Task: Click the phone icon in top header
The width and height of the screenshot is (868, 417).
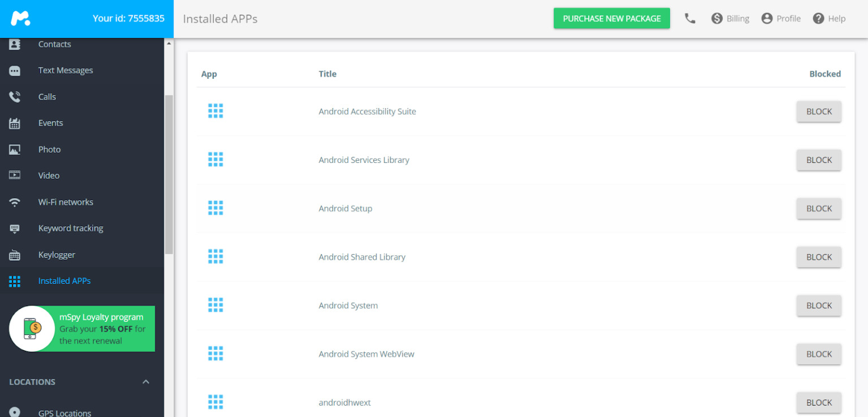Action: click(x=690, y=19)
